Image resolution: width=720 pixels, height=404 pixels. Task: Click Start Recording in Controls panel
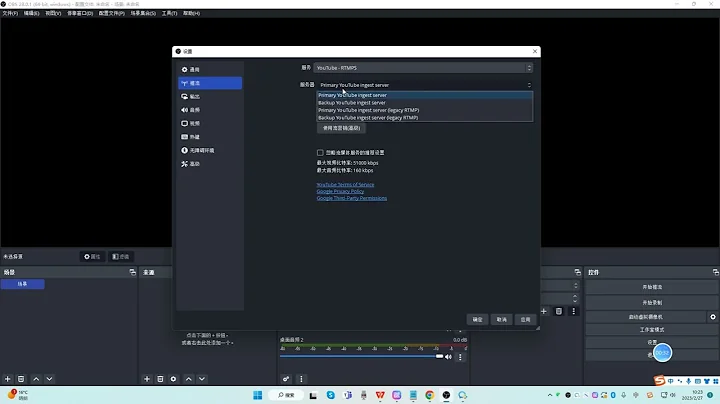tap(652, 303)
